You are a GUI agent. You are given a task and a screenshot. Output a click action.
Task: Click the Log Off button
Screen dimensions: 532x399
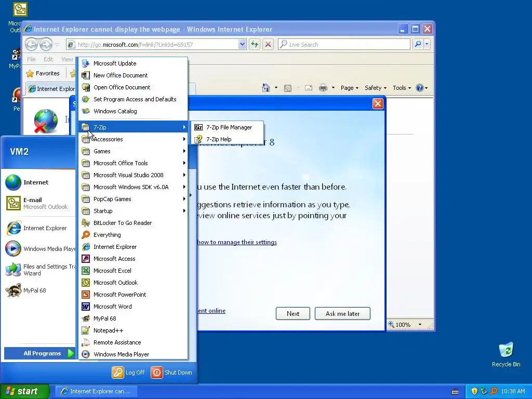128,373
